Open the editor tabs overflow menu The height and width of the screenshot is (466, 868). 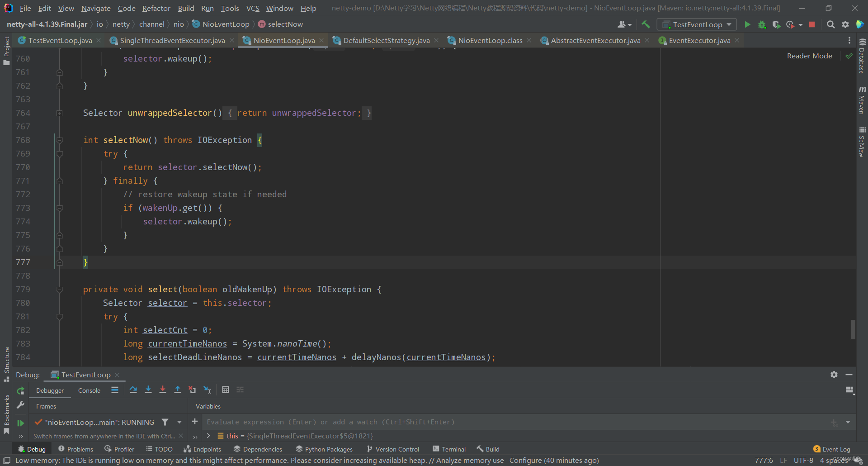click(849, 41)
